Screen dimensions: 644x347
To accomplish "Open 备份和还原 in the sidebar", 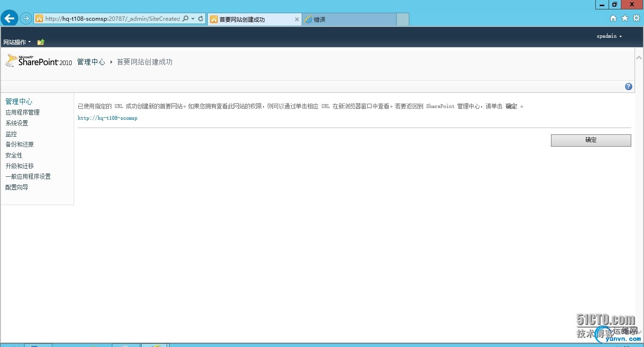I will point(20,144).
